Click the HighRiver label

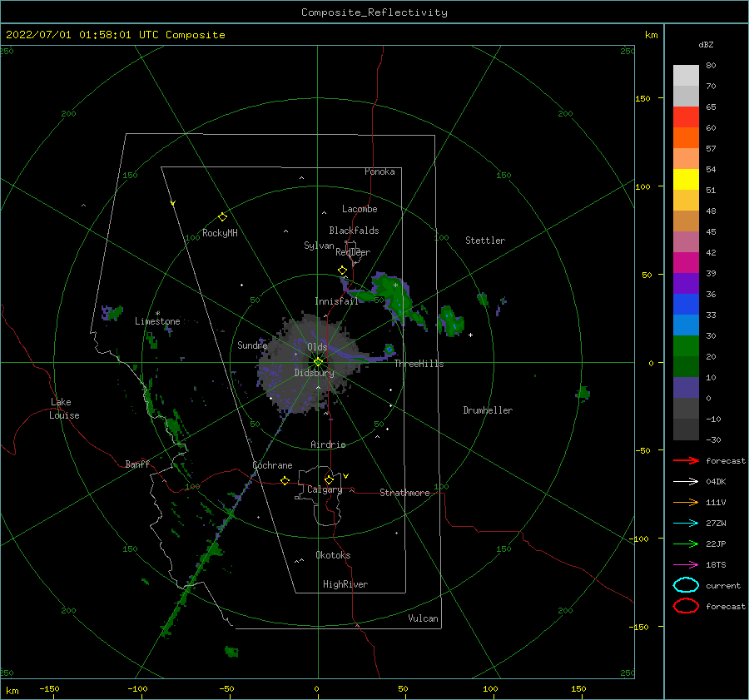(345, 584)
